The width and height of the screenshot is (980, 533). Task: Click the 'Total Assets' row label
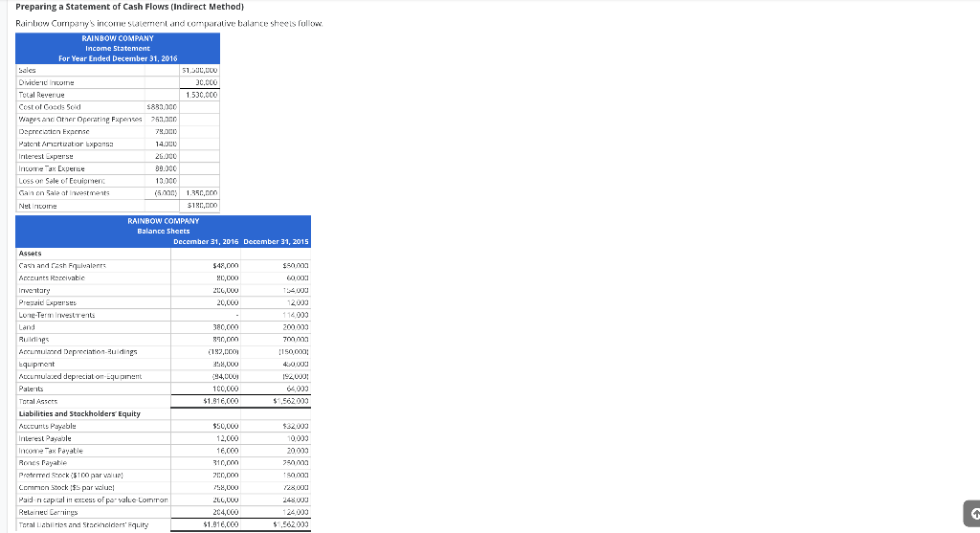pos(38,401)
